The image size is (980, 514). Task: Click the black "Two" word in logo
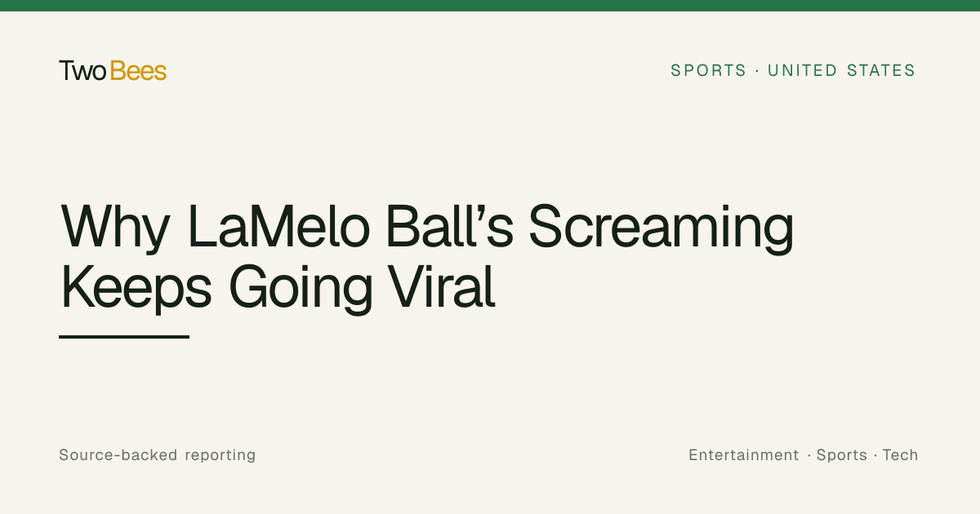coord(82,71)
